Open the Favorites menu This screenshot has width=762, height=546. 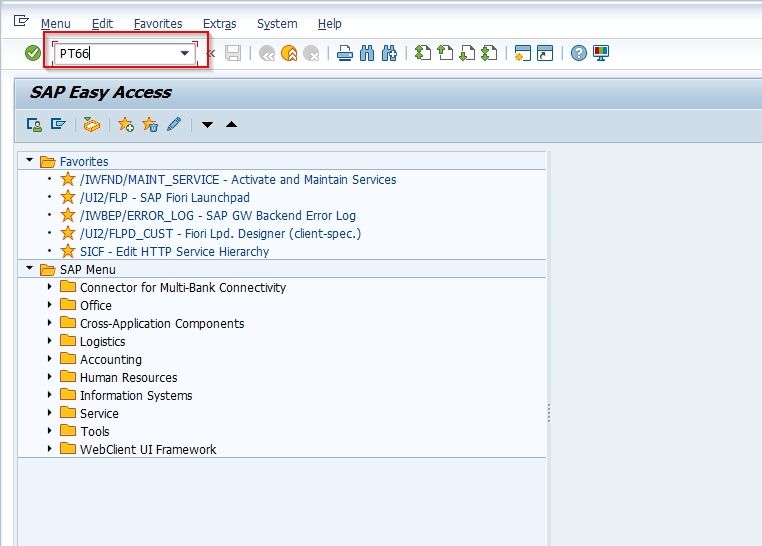tap(158, 23)
